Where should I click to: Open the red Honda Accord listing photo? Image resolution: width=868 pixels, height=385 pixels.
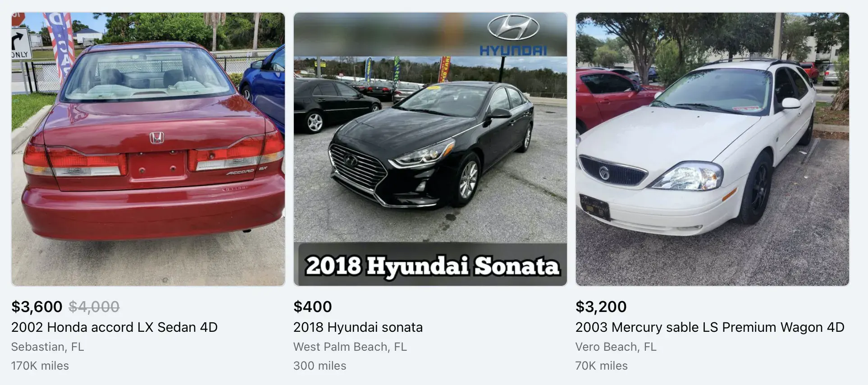(148, 149)
